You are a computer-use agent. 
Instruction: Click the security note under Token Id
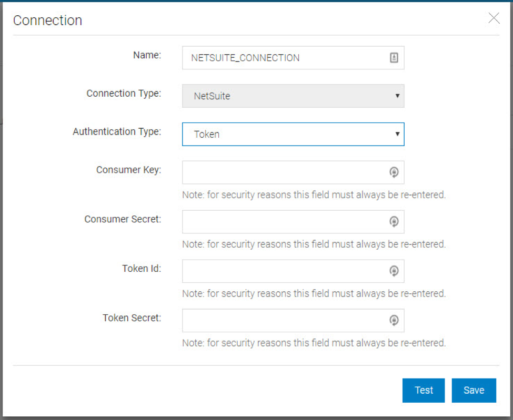pos(314,293)
